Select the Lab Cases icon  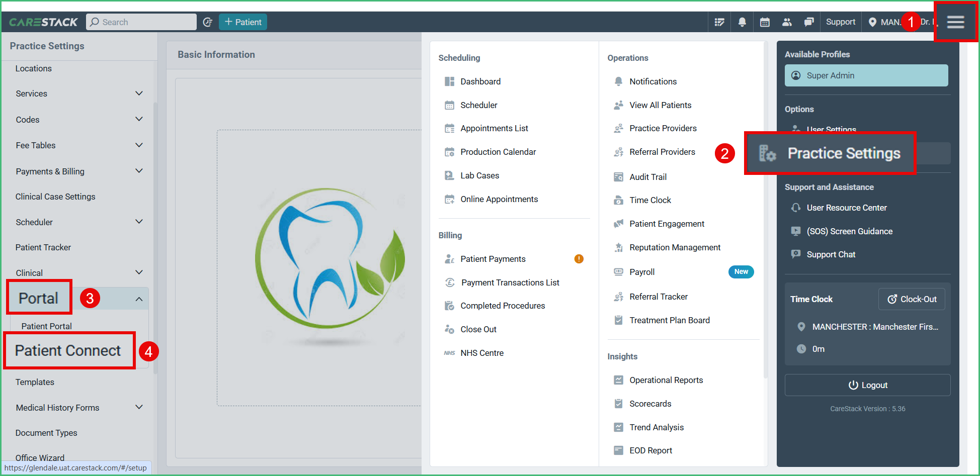point(449,175)
